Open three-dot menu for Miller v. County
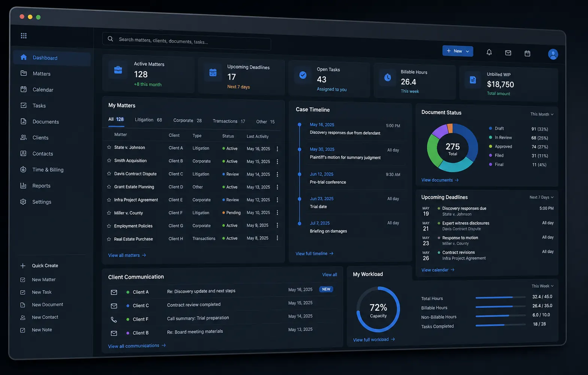The width and height of the screenshot is (588, 375). [x=277, y=212]
